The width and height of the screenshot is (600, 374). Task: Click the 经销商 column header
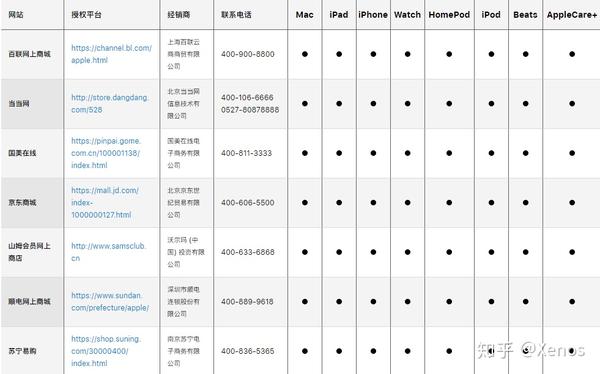(x=179, y=15)
